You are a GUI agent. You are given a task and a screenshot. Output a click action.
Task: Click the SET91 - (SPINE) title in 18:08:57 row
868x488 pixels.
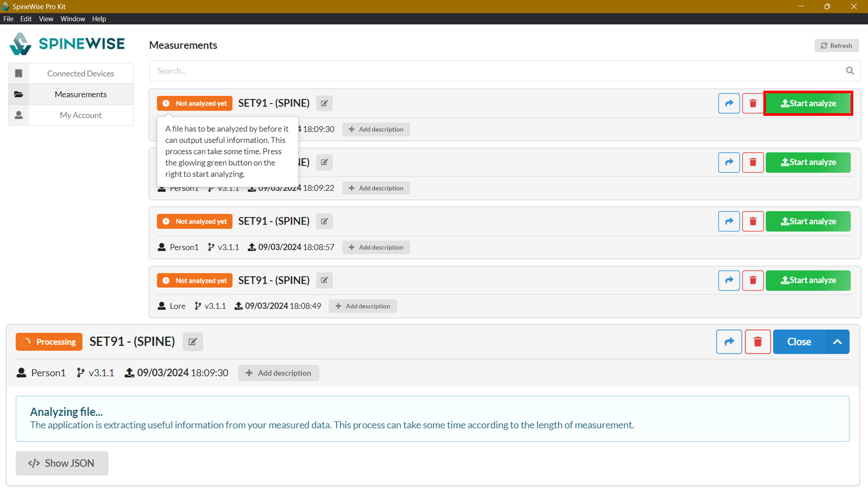[x=274, y=221]
